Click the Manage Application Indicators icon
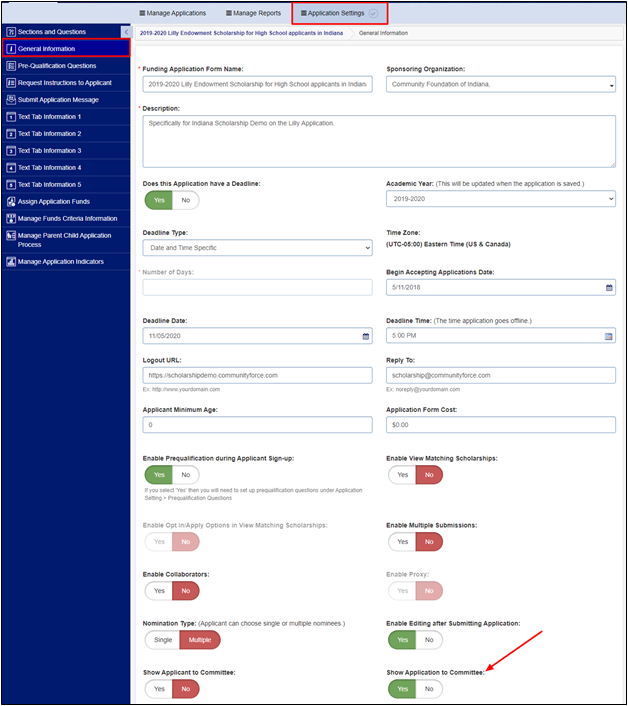628x706 pixels. tap(10, 262)
